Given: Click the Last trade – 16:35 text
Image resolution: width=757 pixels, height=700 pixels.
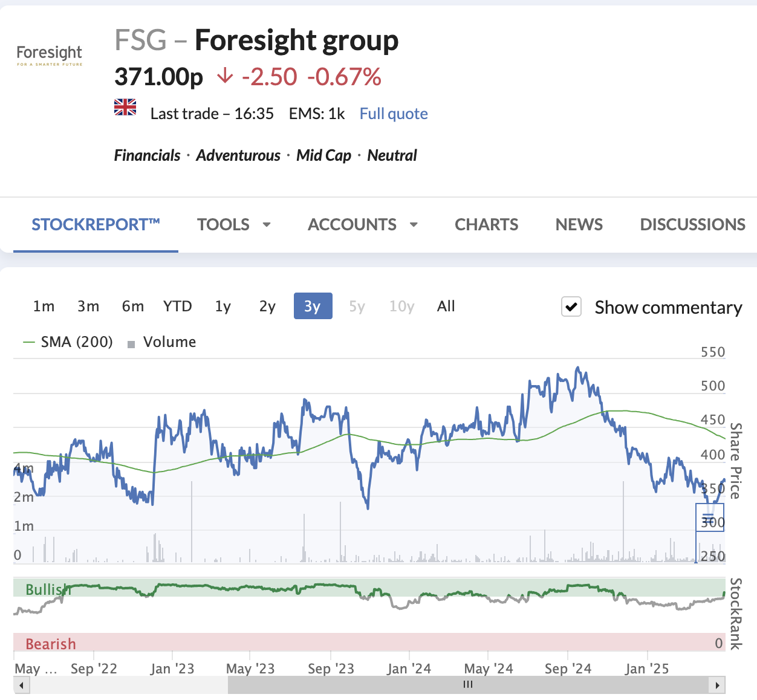Looking at the screenshot, I should 212,114.
